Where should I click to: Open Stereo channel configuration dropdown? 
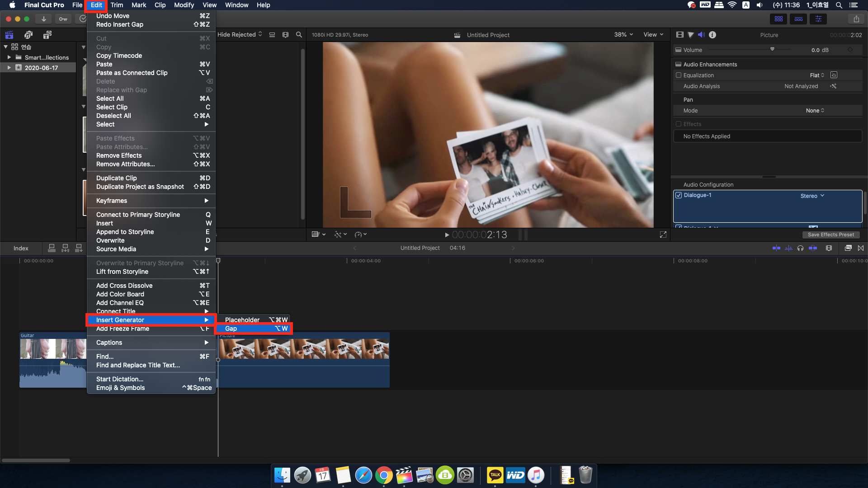812,196
